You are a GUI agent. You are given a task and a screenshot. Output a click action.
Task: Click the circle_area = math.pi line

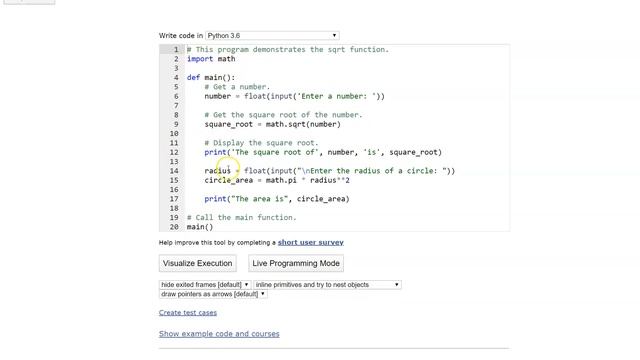tap(277, 180)
